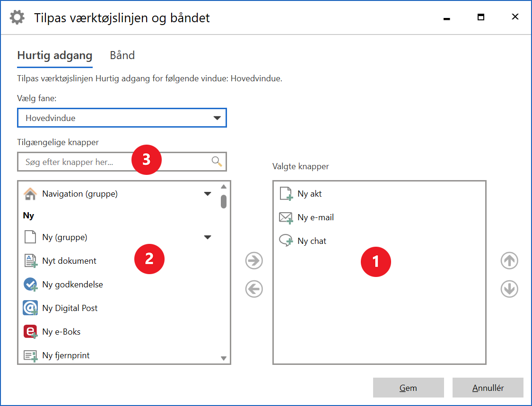Viewport: 532px width, 406px height.
Task: Switch to the Bånd tab
Action: pos(122,55)
